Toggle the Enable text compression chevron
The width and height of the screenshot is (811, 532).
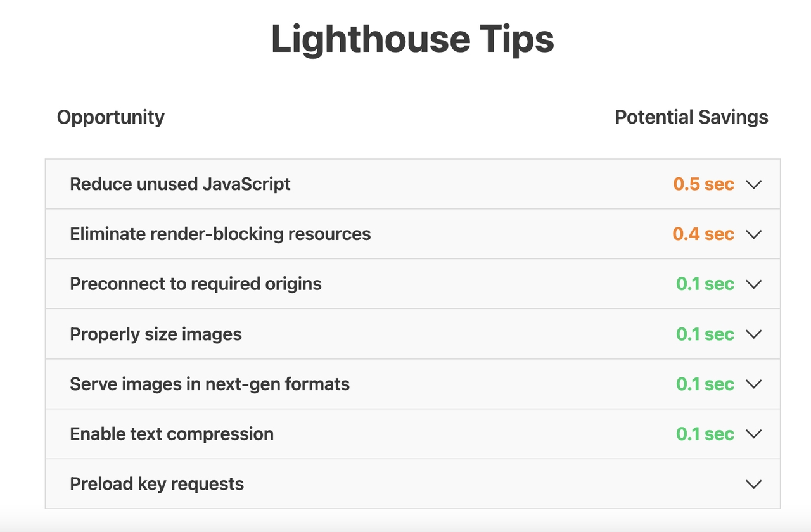coord(753,434)
